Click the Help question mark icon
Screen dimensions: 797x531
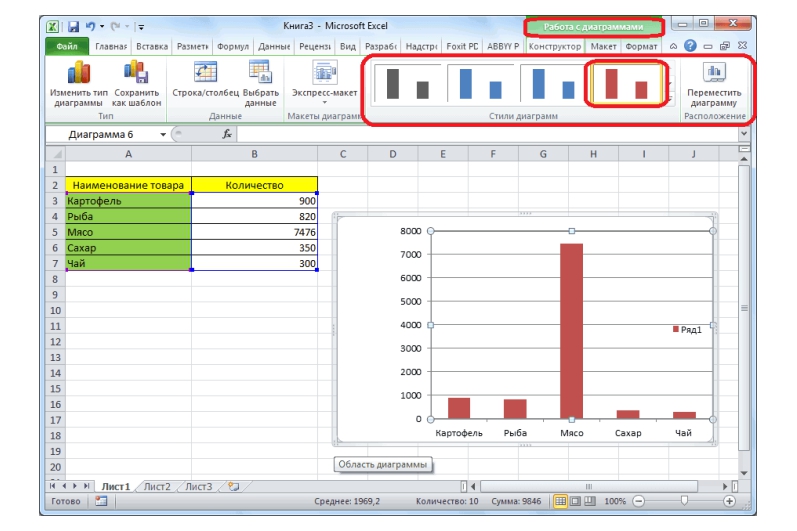point(690,46)
